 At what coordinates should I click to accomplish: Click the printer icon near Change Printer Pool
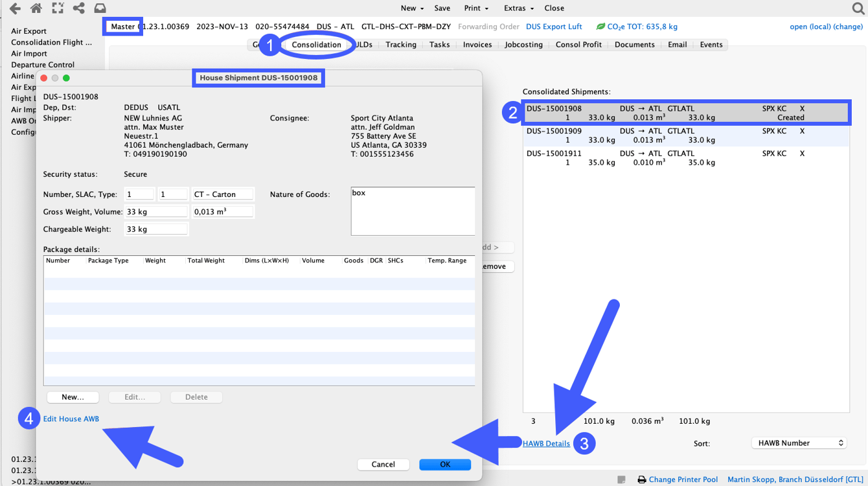click(x=641, y=480)
